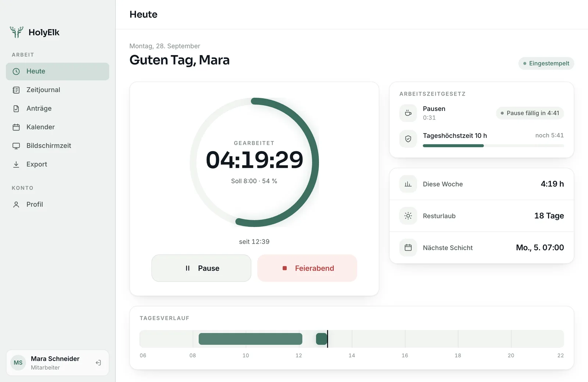Click the bar chart icon beside Diese Woche

point(408,184)
